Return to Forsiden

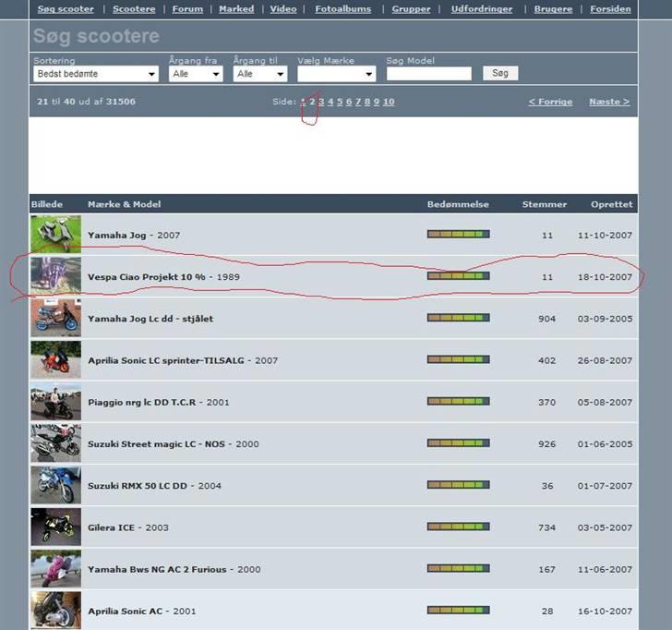pyautogui.click(x=610, y=8)
